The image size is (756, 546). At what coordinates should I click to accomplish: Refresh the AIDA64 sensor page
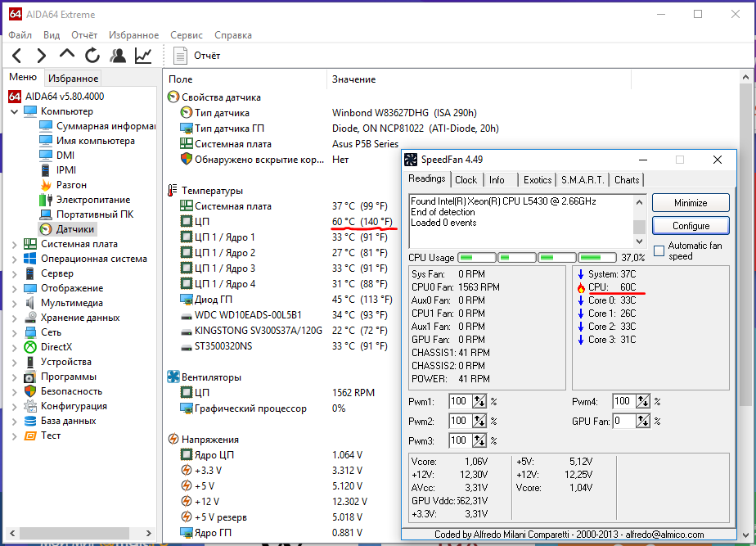92,56
